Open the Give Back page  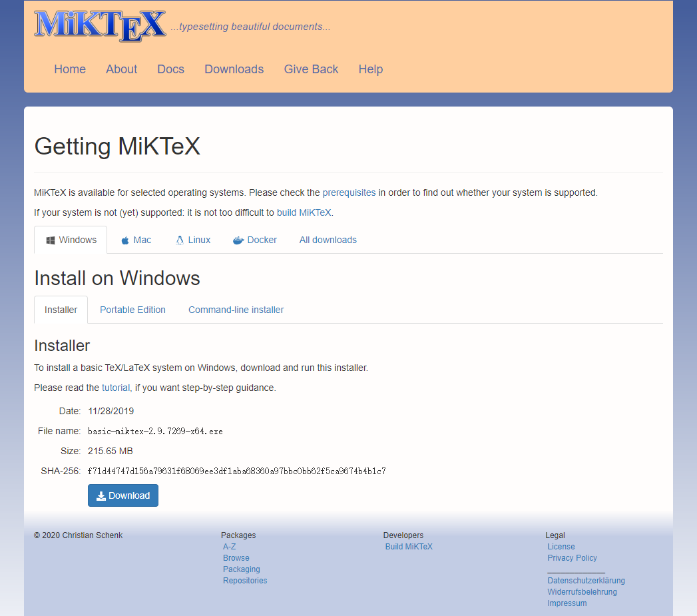point(311,69)
